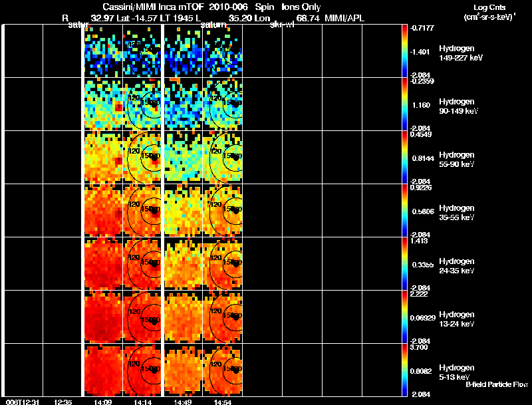532x405 pixels.
Task: Select the 5-13 keV image at 14:49
Action: [x=184, y=370]
